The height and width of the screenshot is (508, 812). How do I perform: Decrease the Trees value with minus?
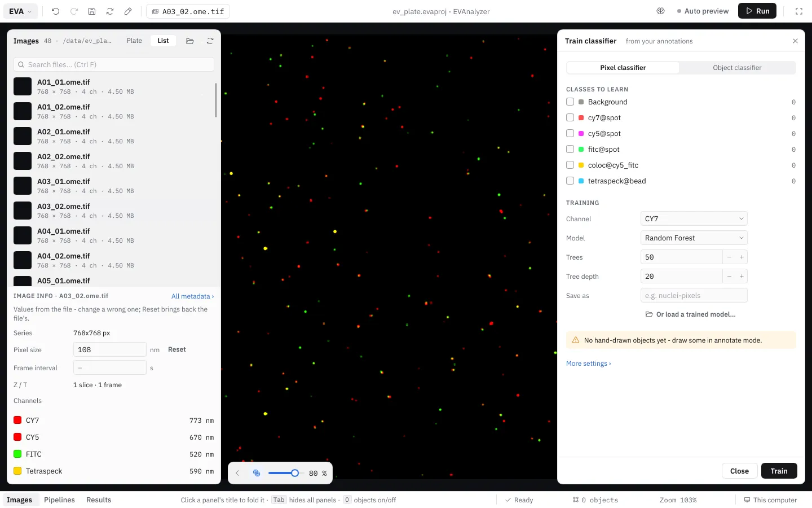point(729,257)
